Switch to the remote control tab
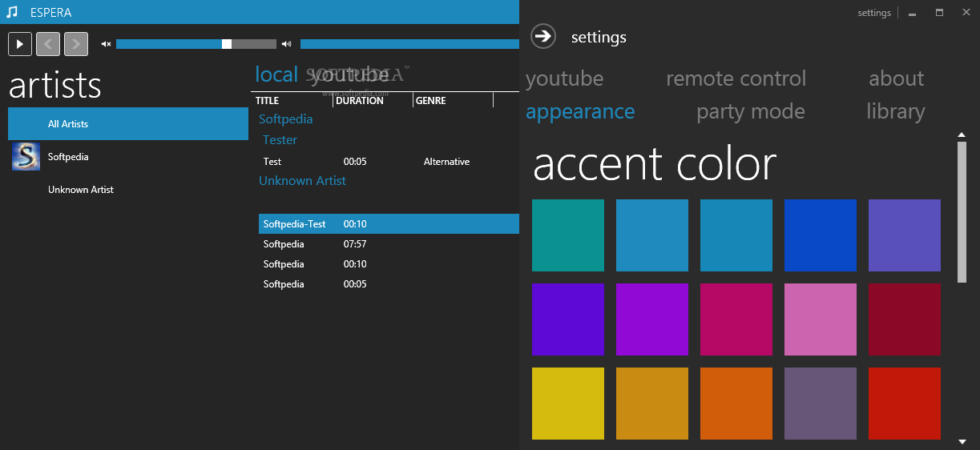Viewport: 980px width, 450px height. point(736,78)
